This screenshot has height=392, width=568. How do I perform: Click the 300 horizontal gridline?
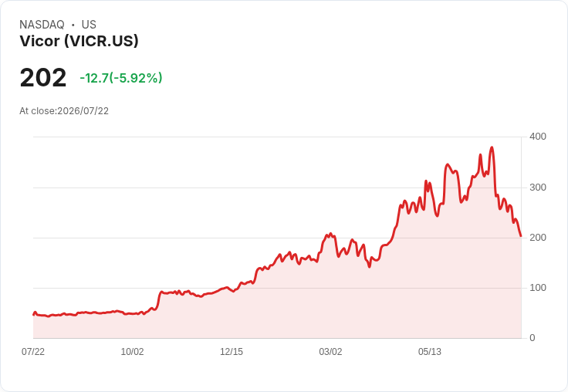point(277,188)
